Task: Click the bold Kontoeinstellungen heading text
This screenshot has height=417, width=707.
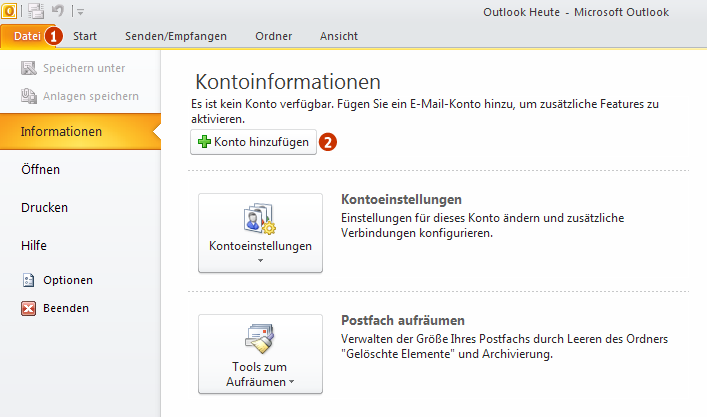Action: 401,199
